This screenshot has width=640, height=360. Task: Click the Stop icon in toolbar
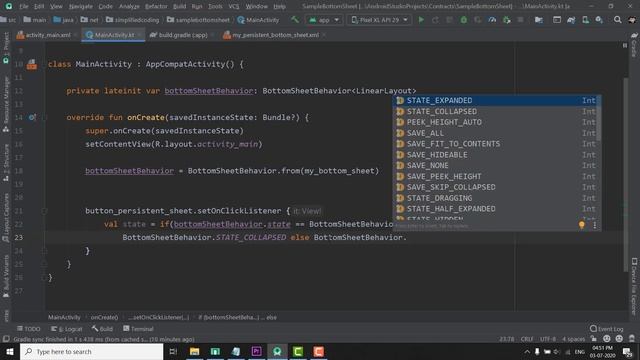click(520, 20)
